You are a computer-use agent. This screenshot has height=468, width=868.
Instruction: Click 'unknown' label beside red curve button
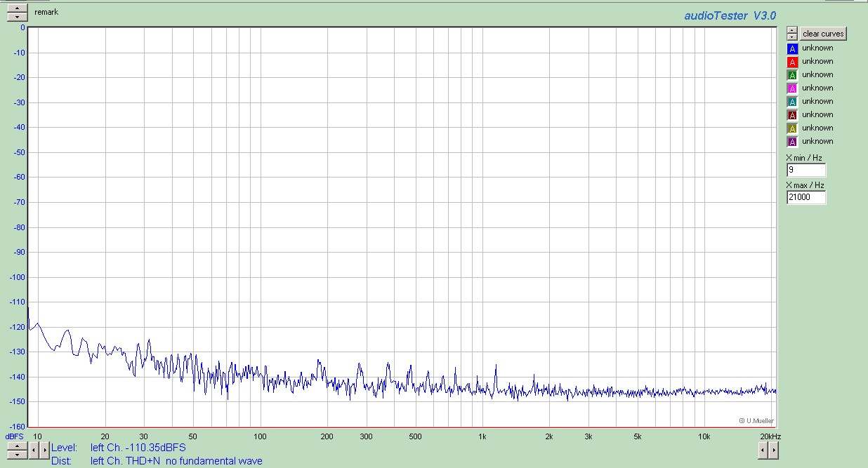(817, 62)
